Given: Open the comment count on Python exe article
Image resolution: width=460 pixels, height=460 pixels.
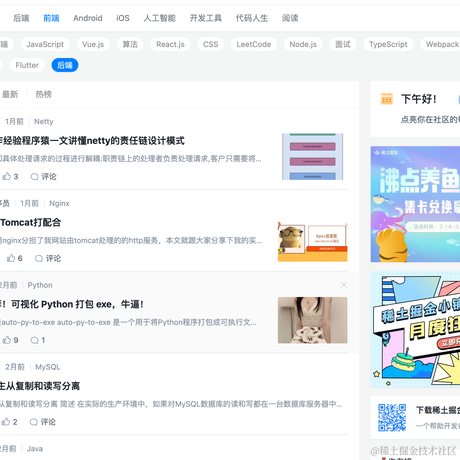Looking at the screenshot, I should pos(38,340).
